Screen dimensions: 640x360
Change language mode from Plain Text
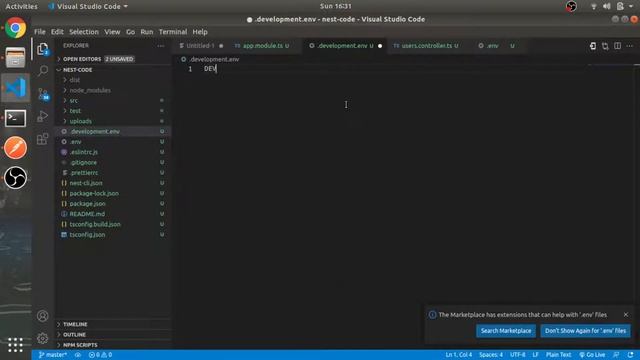pyautogui.click(x=558, y=355)
